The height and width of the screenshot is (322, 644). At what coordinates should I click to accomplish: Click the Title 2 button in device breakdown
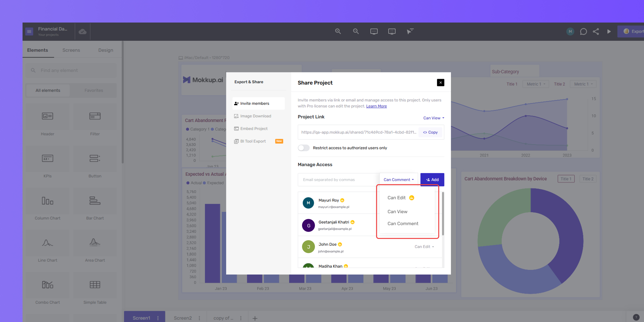click(588, 179)
